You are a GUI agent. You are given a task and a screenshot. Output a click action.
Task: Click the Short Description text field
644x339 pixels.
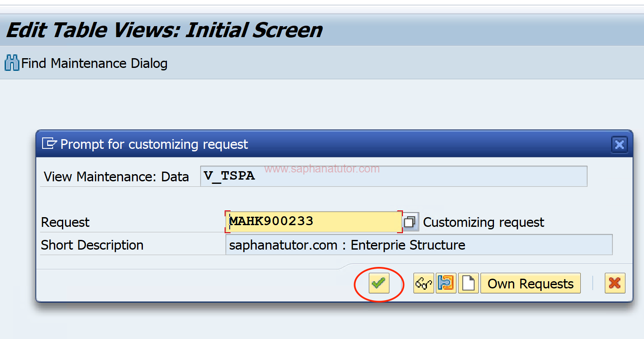tap(419, 245)
